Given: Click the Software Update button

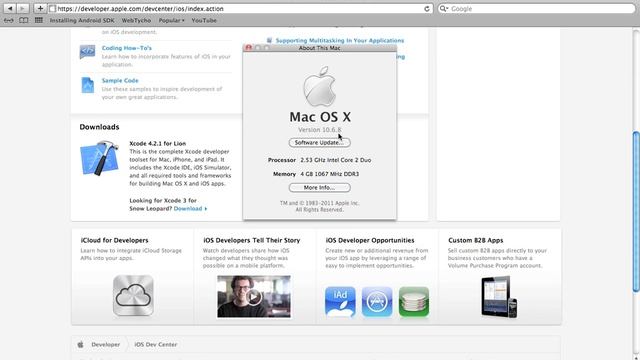Looking at the screenshot, I should click(320, 142).
